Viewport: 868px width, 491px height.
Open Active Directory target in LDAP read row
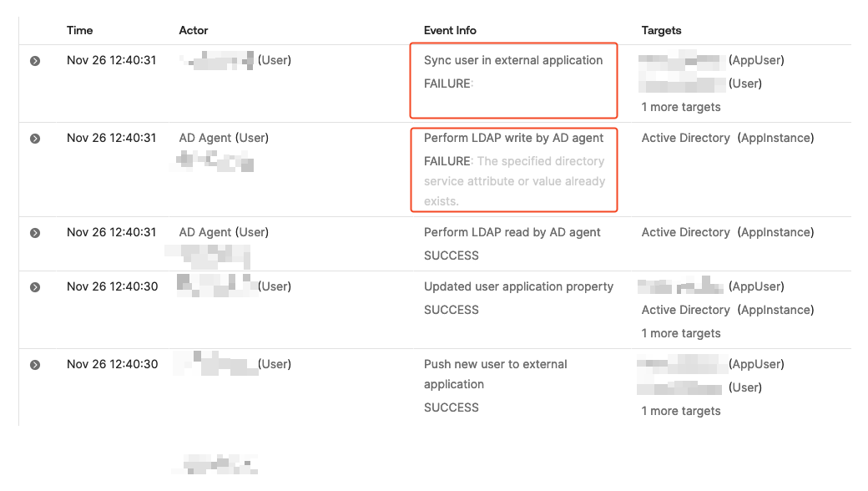(685, 232)
